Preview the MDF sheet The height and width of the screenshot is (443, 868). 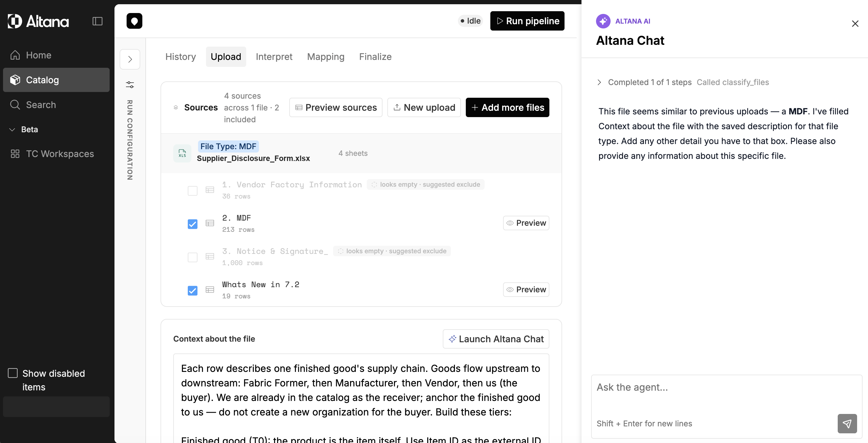click(526, 223)
